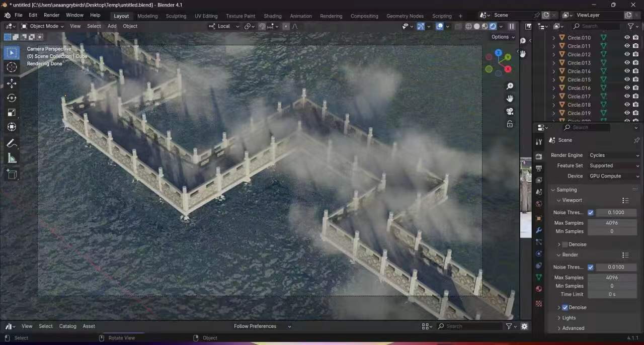Choose the Measure tool
This screenshot has width=644, height=345.
point(12,159)
